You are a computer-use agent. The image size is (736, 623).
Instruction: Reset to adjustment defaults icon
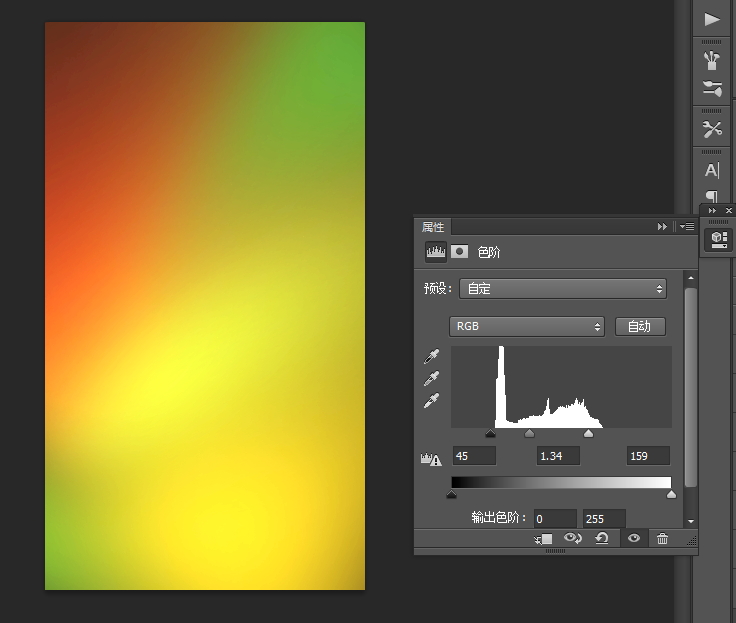click(601, 538)
